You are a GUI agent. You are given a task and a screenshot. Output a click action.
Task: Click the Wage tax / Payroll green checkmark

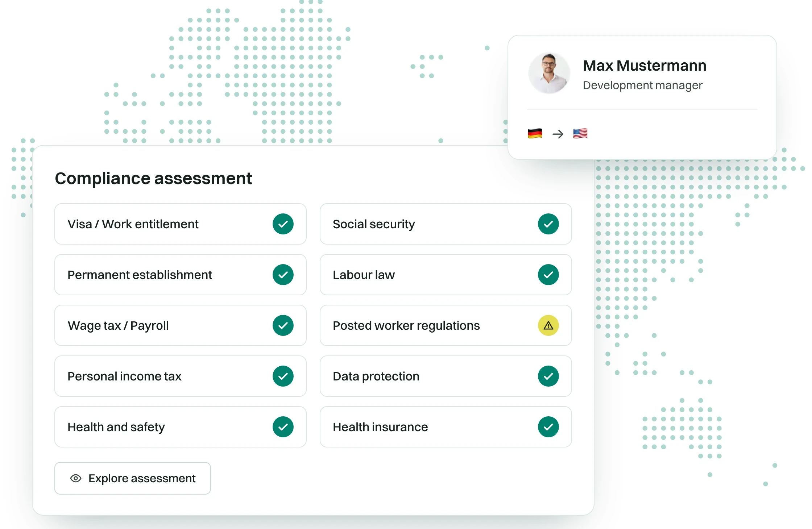(x=283, y=325)
